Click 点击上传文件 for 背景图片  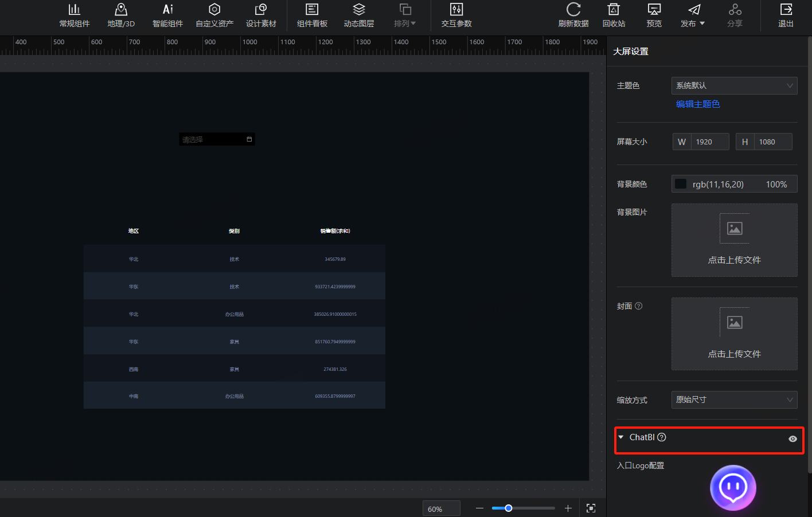pos(734,241)
